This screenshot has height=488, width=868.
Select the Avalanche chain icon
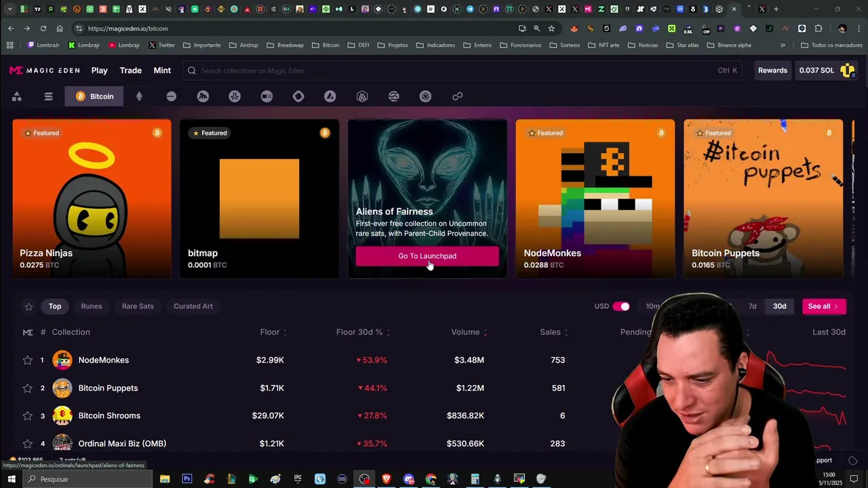[330, 96]
